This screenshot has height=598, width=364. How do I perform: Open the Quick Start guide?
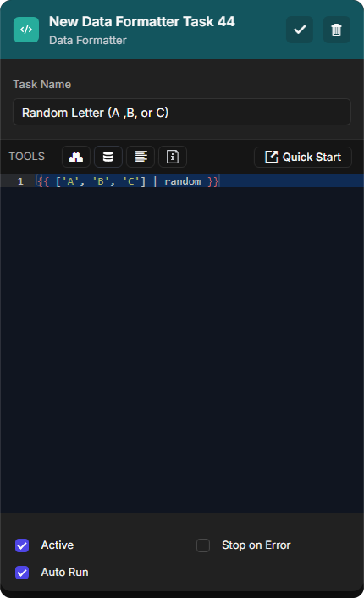303,158
